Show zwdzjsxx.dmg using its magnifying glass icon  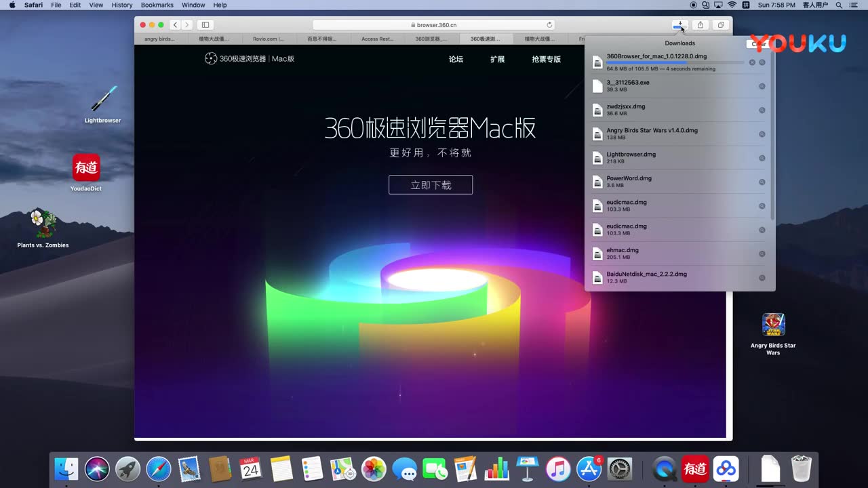pyautogui.click(x=762, y=110)
